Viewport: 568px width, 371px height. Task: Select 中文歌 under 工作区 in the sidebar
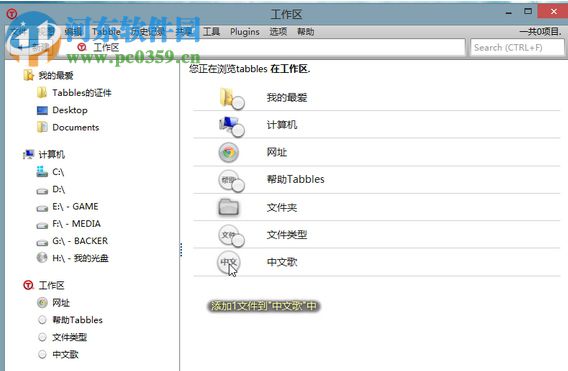(58, 354)
